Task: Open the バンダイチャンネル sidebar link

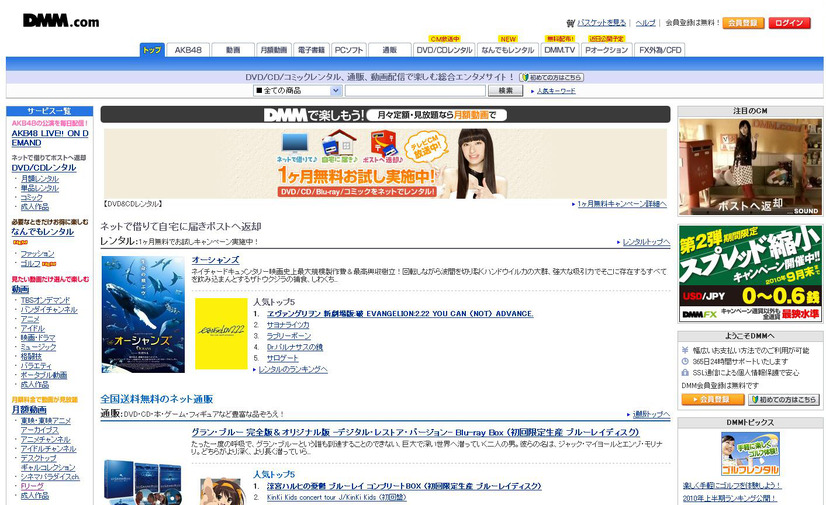Action: coord(49,310)
